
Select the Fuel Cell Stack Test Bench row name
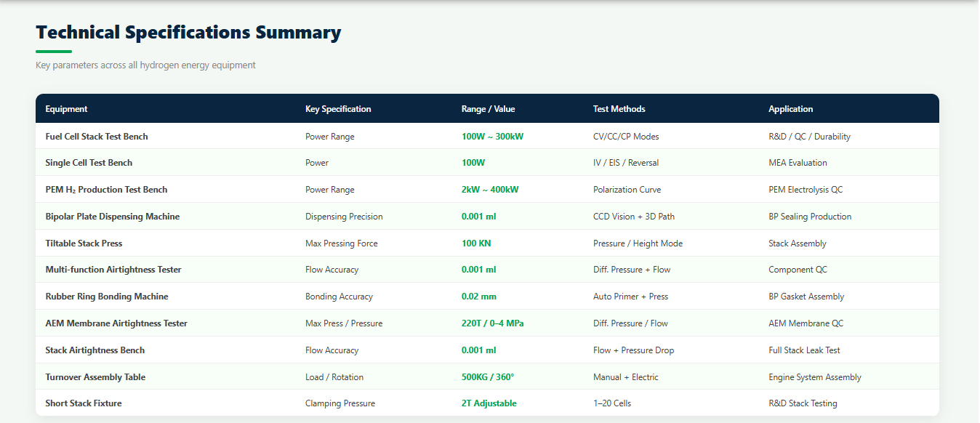97,137
